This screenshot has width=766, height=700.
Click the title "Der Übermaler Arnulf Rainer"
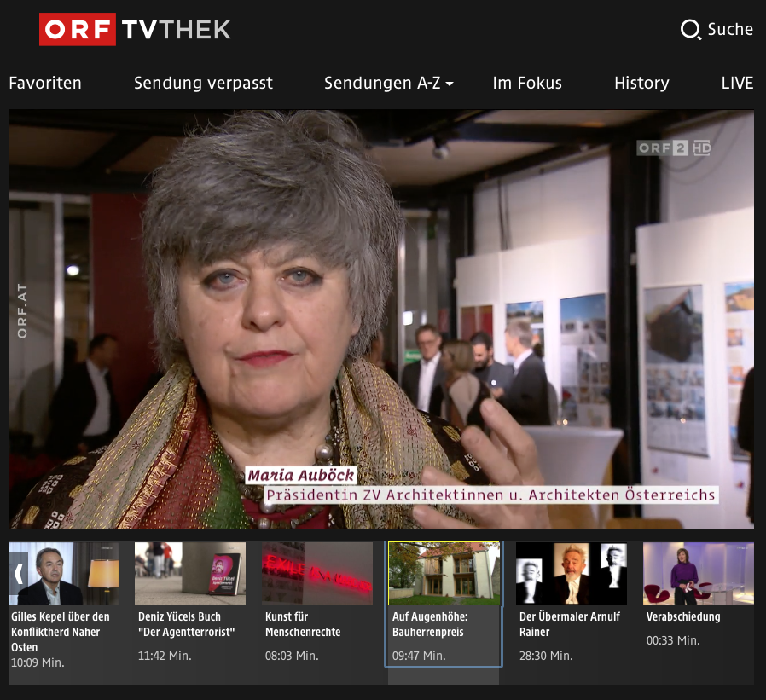[570, 624]
